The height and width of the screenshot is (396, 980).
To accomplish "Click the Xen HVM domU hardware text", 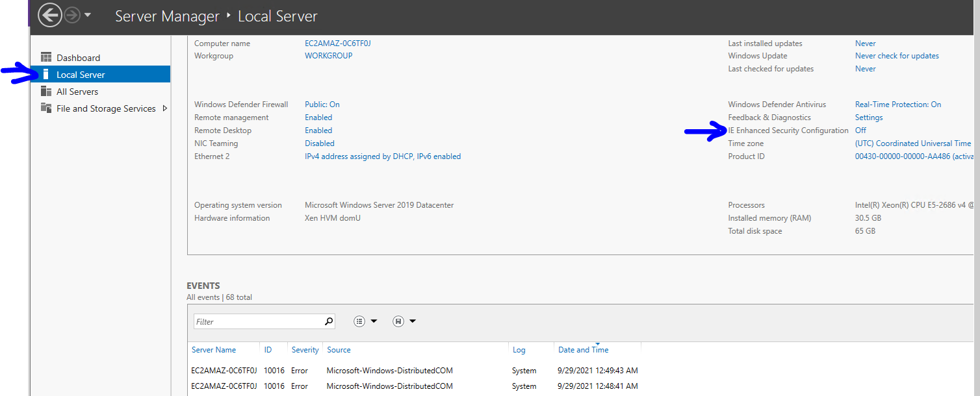I will pyautogui.click(x=333, y=218).
